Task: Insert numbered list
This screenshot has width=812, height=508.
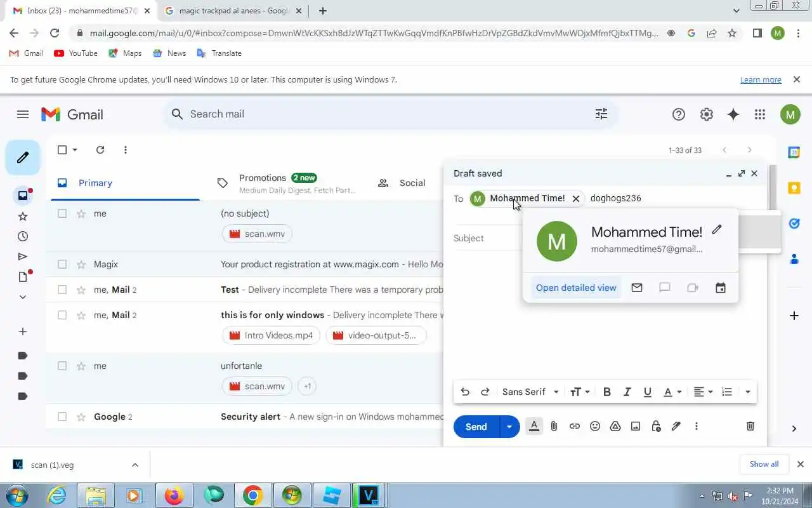Action: 727,392
